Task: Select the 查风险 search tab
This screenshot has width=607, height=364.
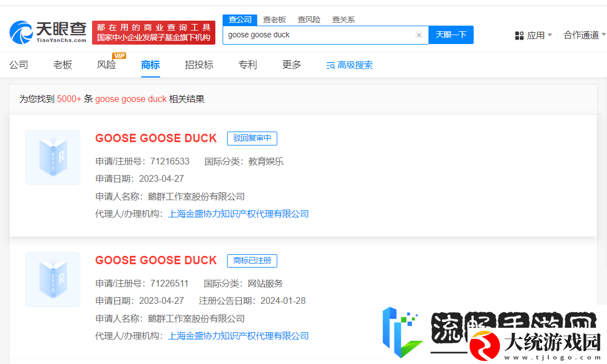Action: (309, 20)
